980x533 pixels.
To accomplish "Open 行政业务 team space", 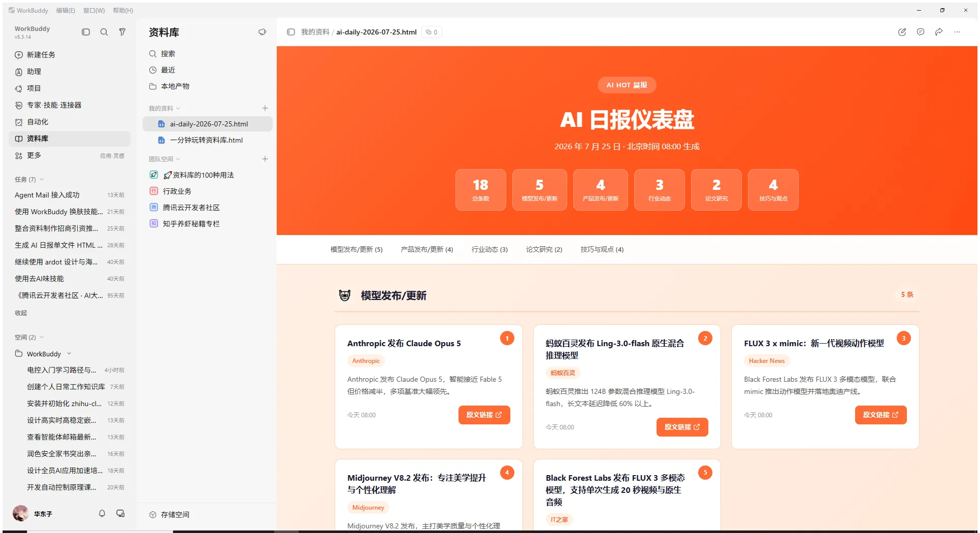I will 208,191.
